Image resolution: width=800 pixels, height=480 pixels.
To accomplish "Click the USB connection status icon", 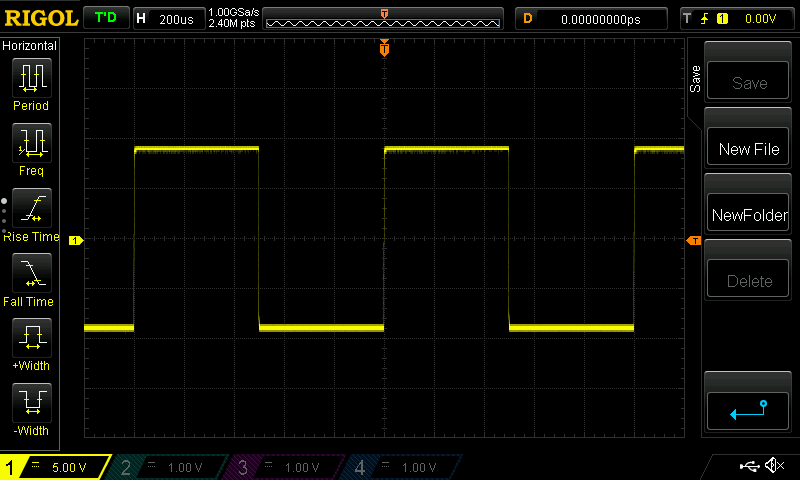I will click(749, 466).
